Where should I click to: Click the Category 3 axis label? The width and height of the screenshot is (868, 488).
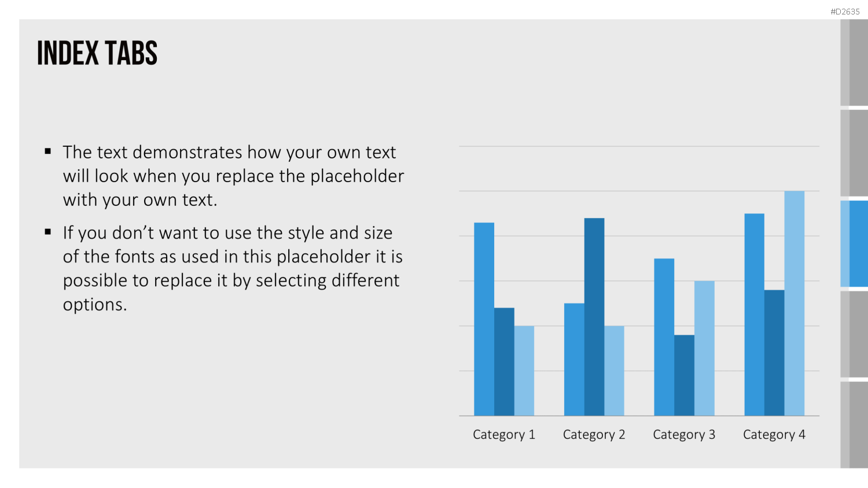pyautogui.click(x=684, y=435)
